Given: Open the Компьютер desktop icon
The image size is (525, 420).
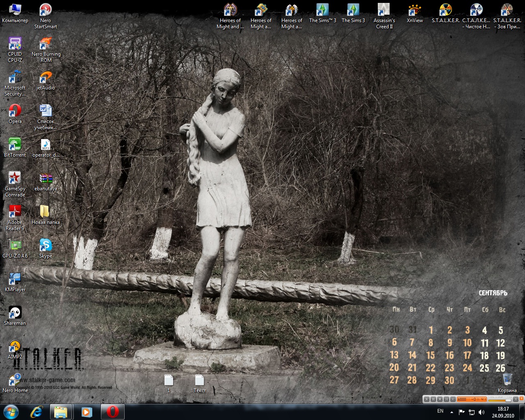Looking at the screenshot, I should [15, 14].
